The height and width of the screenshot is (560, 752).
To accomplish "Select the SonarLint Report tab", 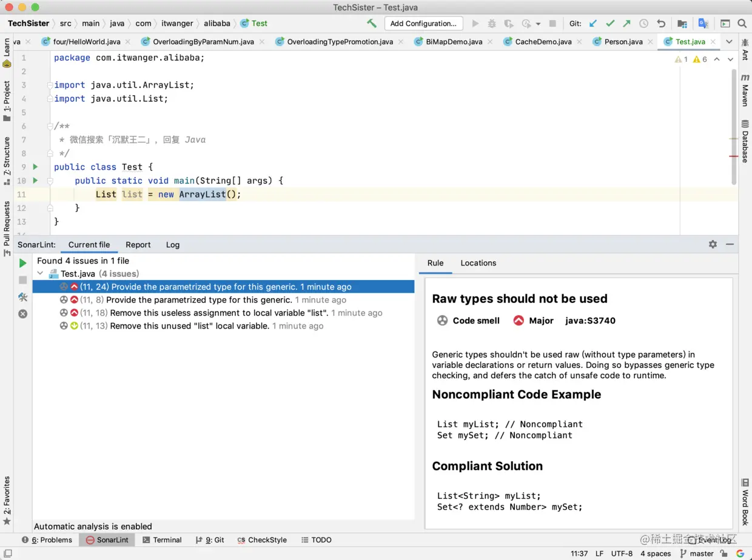I will 138,245.
